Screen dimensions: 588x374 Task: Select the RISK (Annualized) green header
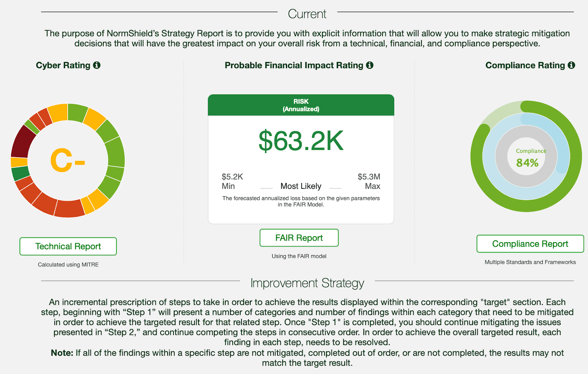301,105
